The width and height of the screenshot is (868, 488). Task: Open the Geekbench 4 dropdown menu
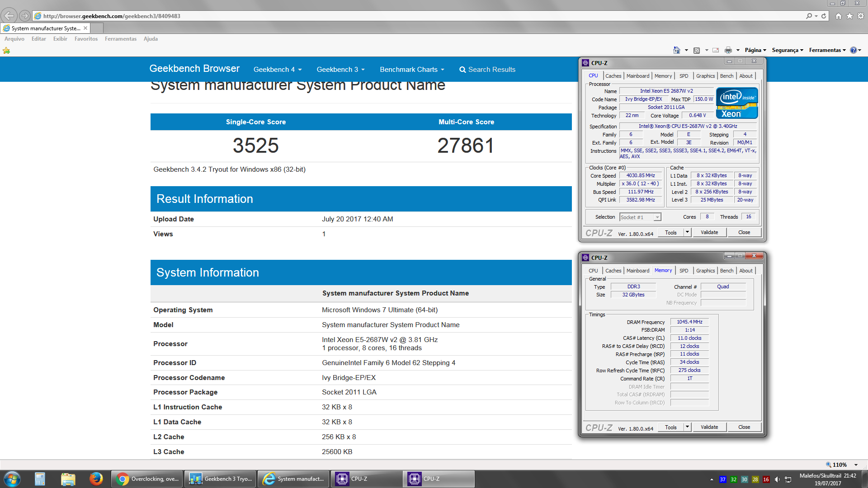click(277, 70)
